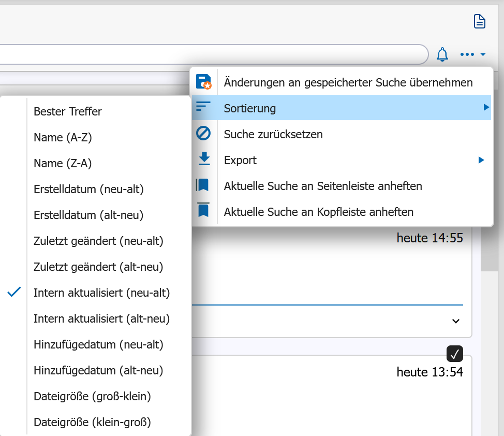
Task: Click inside the search input field
Action: (212, 54)
